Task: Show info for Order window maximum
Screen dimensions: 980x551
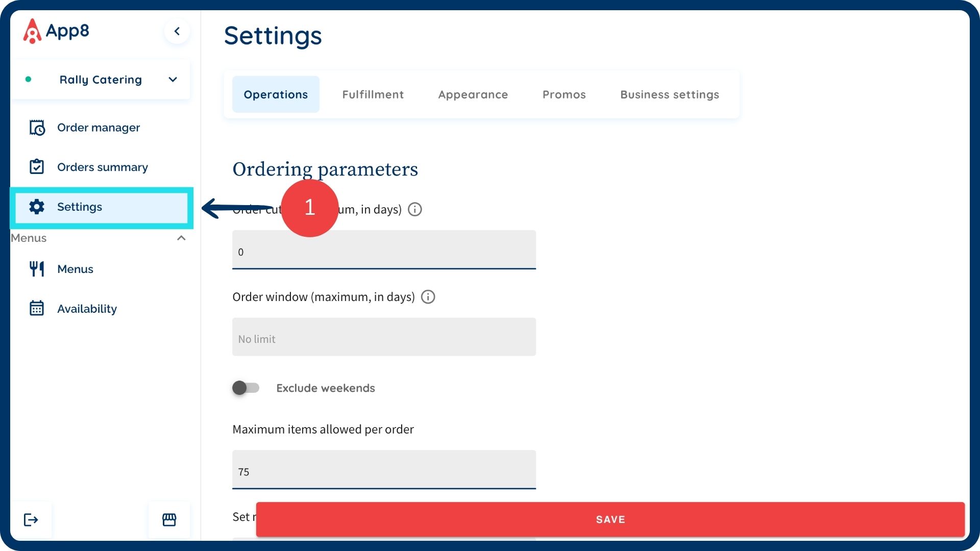Action: (428, 297)
